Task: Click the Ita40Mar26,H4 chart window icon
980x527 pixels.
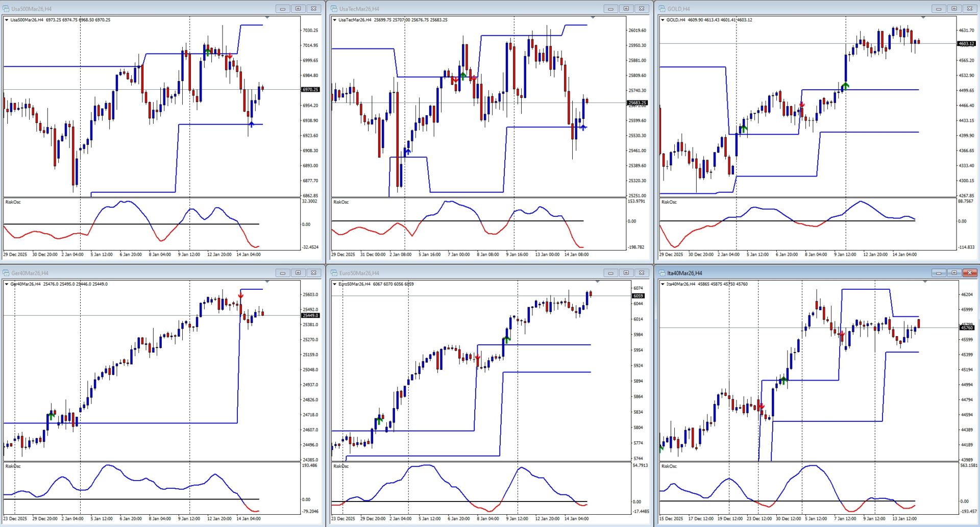Action: (663, 273)
